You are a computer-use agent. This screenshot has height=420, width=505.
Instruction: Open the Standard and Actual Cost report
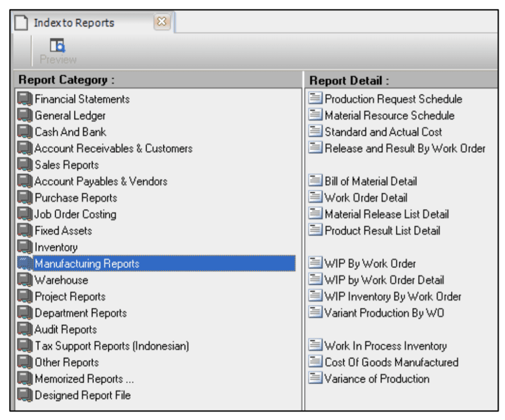tap(383, 132)
